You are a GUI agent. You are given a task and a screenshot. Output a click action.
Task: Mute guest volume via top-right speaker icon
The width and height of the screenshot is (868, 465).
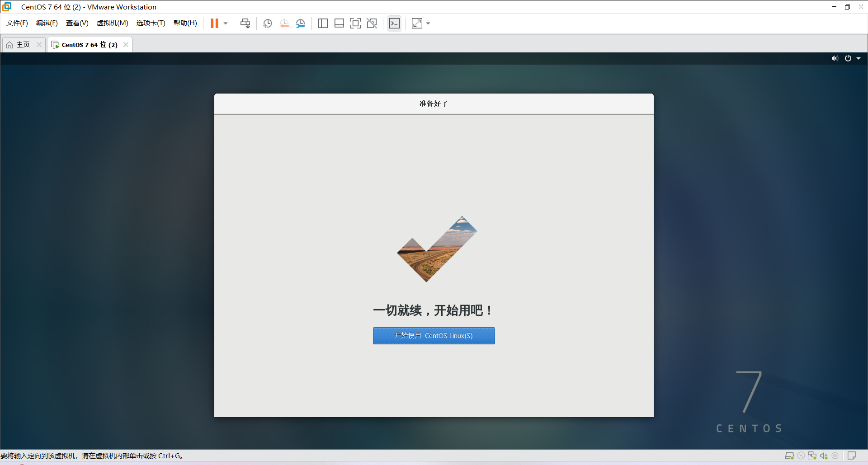pyautogui.click(x=835, y=58)
